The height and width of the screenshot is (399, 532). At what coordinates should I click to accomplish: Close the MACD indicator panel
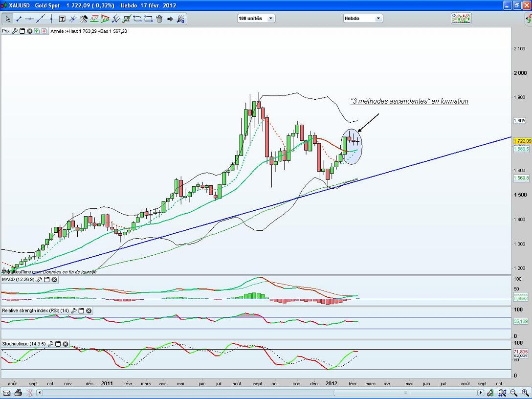click(54, 280)
